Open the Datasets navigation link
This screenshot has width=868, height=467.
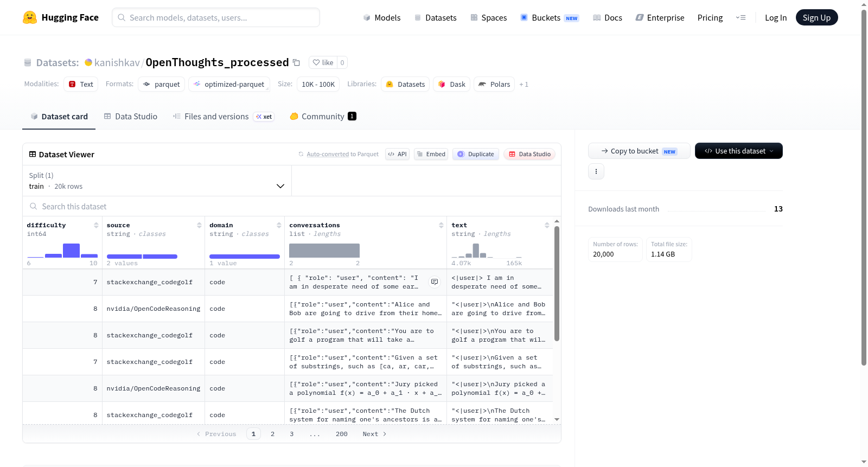coord(435,17)
